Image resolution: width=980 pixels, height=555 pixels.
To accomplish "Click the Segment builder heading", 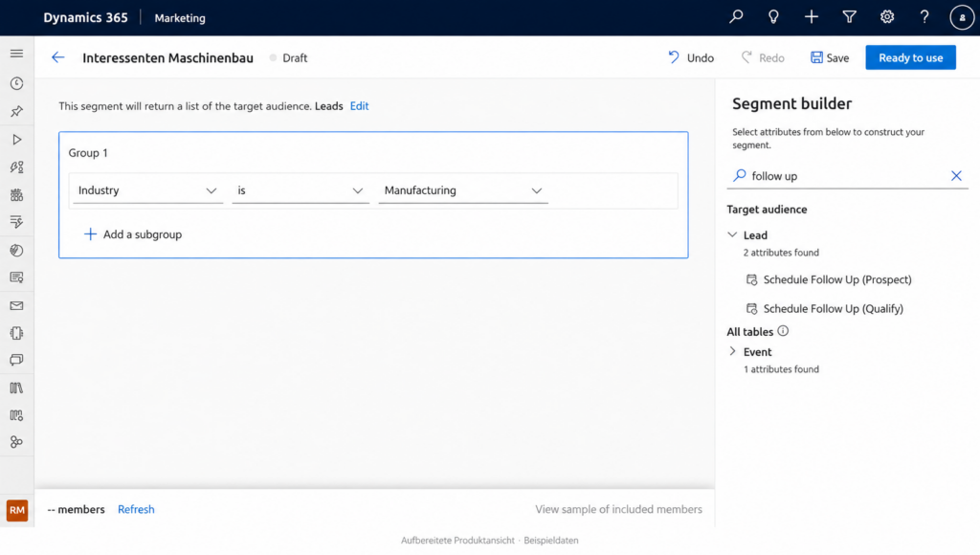I will pyautogui.click(x=791, y=103).
